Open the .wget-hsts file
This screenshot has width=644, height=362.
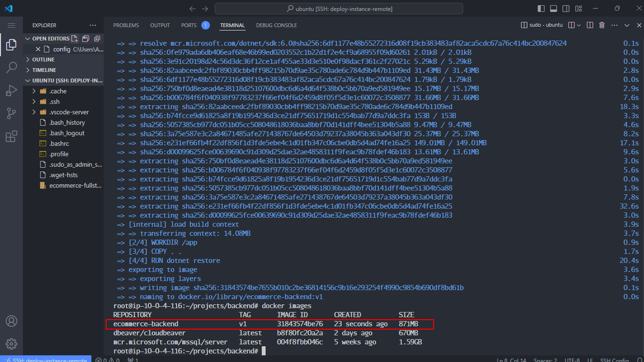(64, 175)
